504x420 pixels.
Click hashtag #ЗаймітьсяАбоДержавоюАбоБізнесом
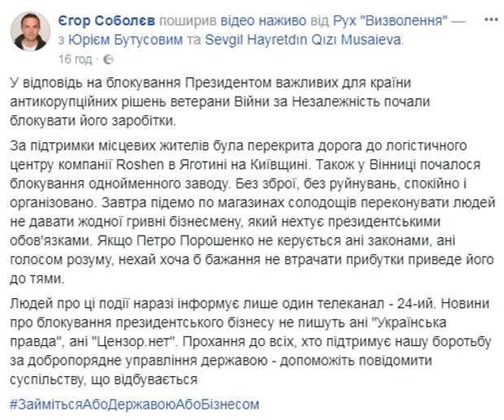click(134, 404)
